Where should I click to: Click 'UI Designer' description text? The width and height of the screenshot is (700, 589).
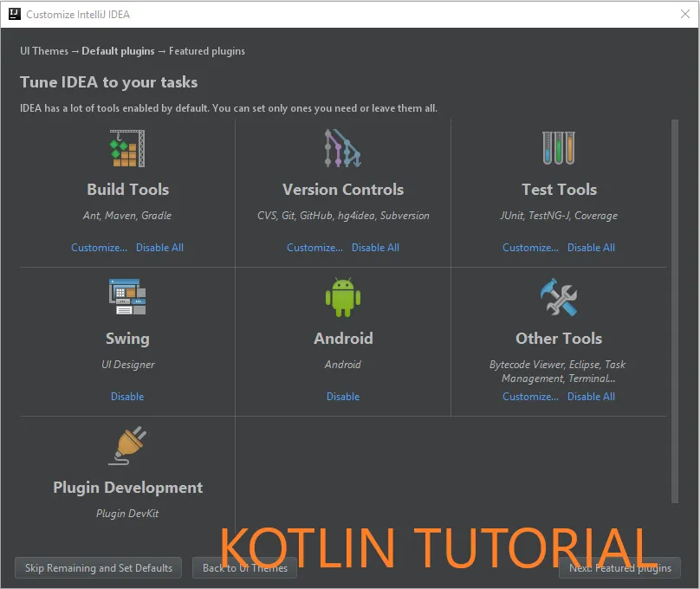click(x=127, y=365)
